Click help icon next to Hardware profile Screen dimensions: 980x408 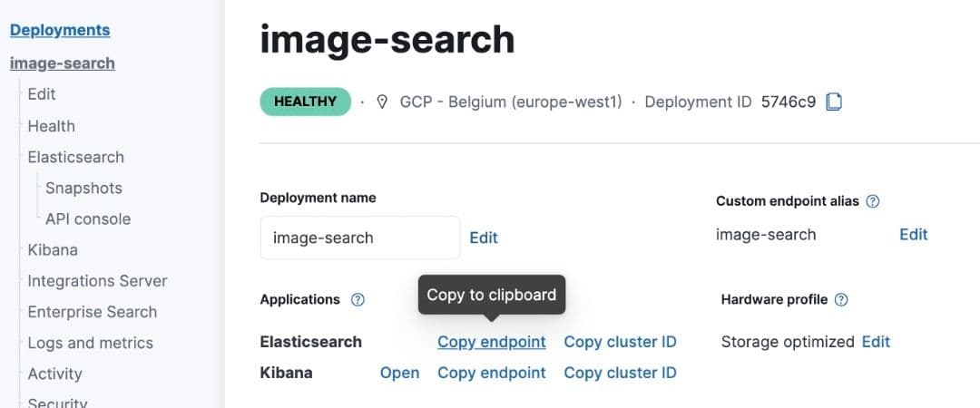click(x=841, y=299)
